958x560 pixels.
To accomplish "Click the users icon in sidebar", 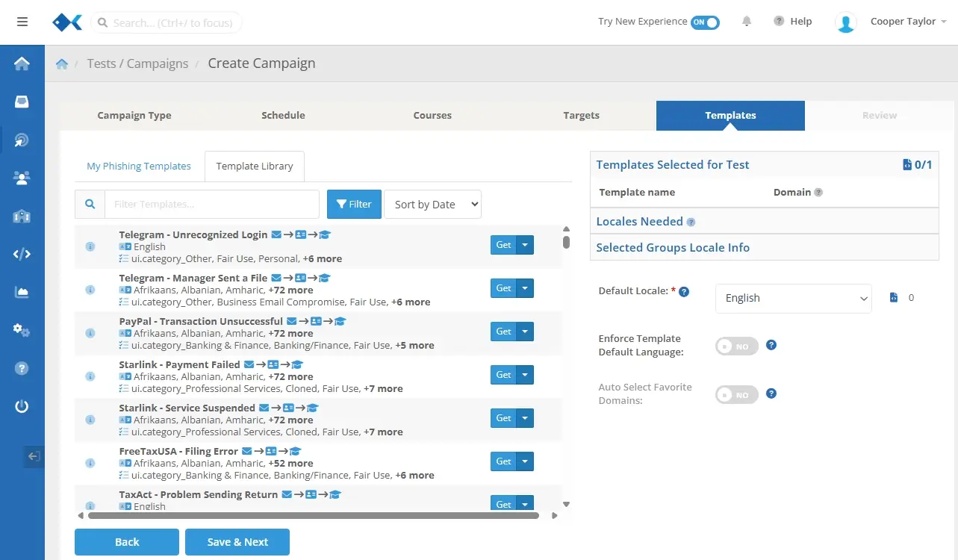I will [x=22, y=178].
